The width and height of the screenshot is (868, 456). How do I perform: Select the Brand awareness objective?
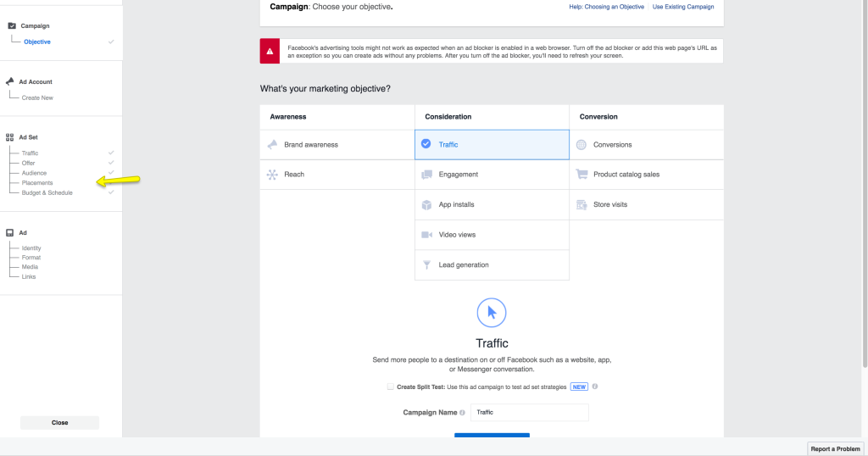click(x=337, y=144)
